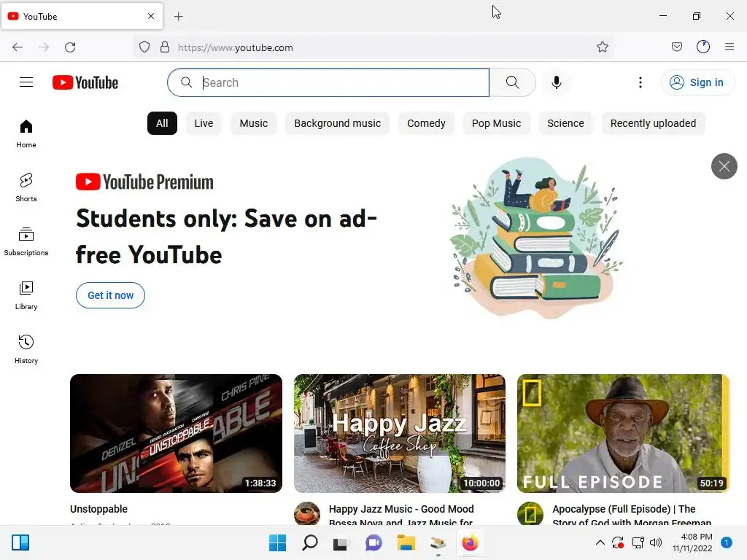Open the clock showing 4:08 PM
Viewport: 747px width, 560px height.
pyautogui.click(x=692, y=542)
